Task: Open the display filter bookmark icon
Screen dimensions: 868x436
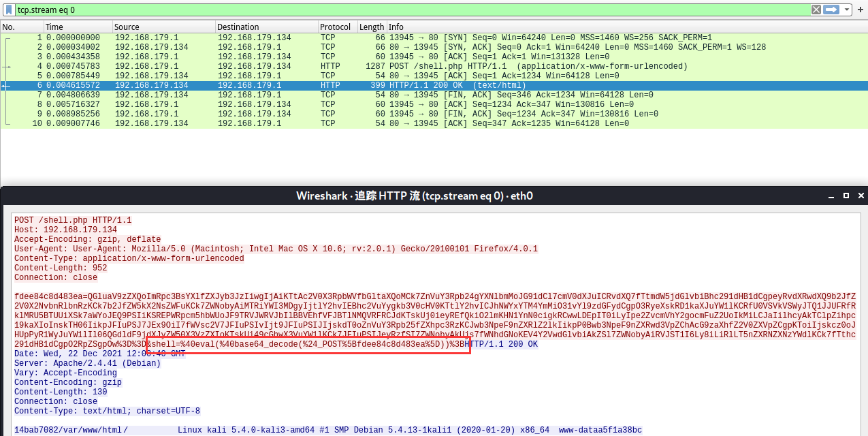Action: [x=8, y=10]
